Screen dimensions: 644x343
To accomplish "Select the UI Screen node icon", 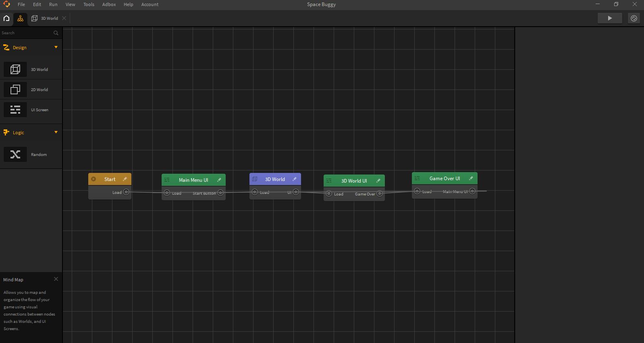I will point(15,110).
